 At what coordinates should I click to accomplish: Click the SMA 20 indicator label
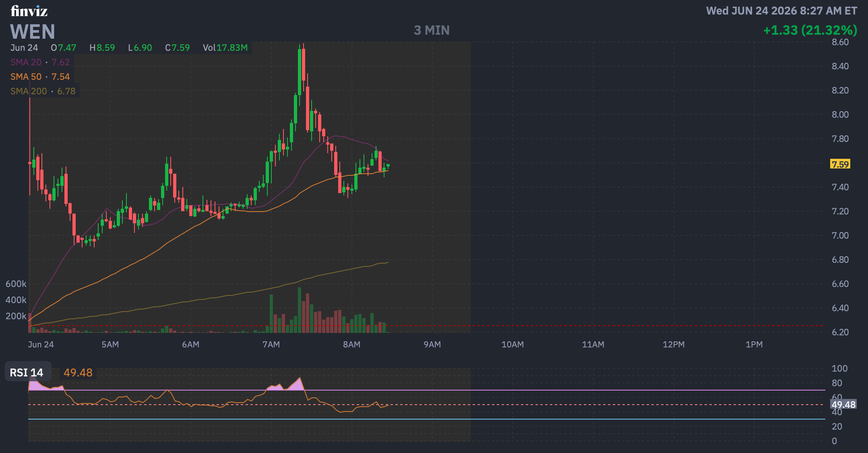tap(40, 62)
